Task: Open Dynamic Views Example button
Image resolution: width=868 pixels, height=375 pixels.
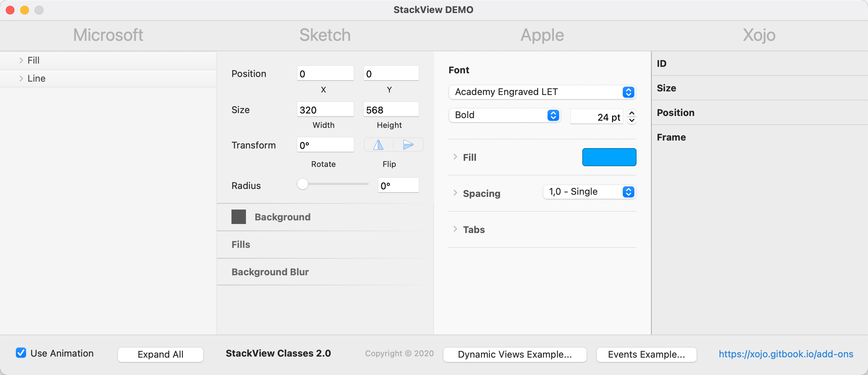Action: (x=515, y=354)
